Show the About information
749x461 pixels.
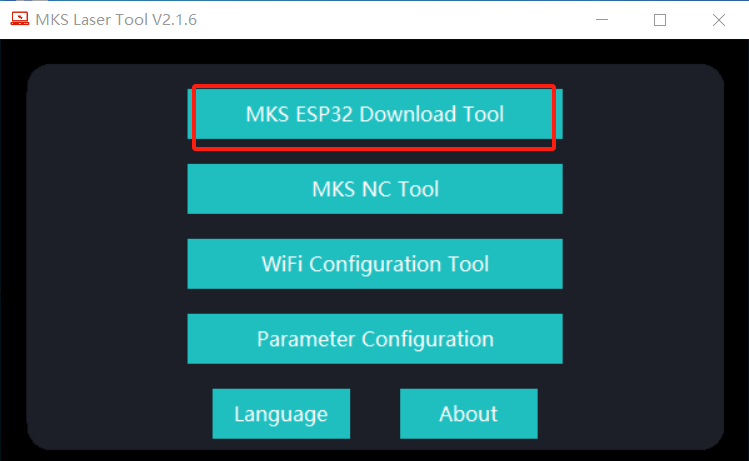[468, 414]
